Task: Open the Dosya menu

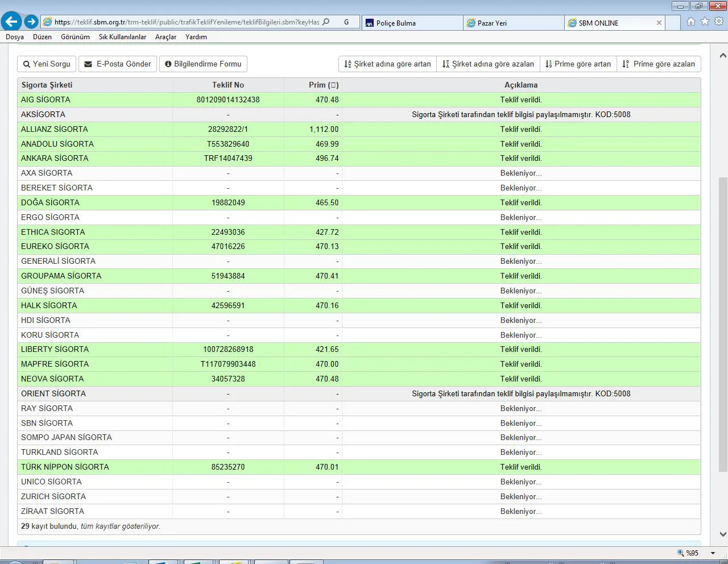Action: point(15,37)
